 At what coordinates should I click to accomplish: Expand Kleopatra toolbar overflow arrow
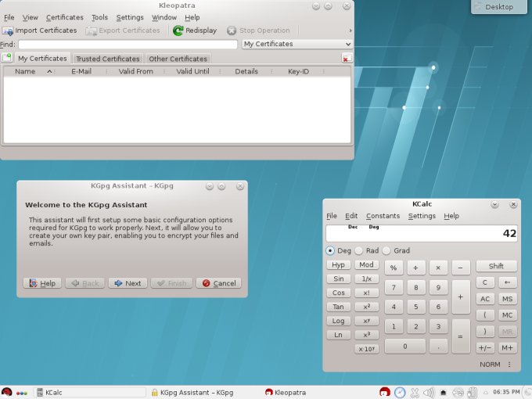(350, 31)
